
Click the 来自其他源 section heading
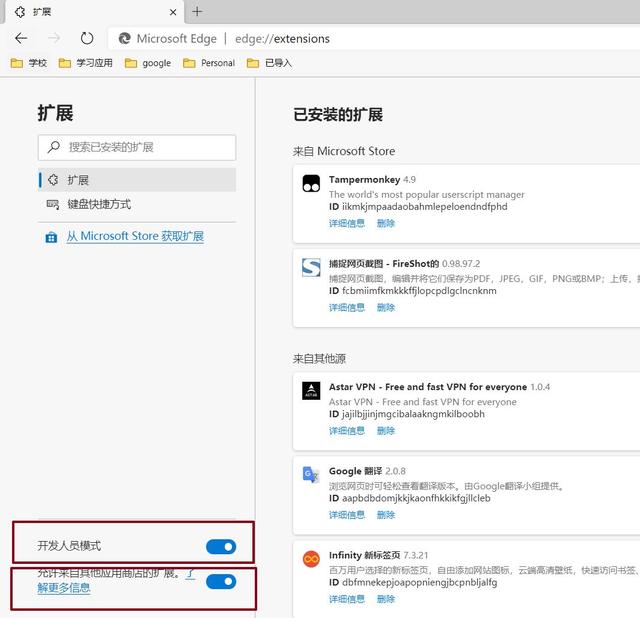click(319, 358)
